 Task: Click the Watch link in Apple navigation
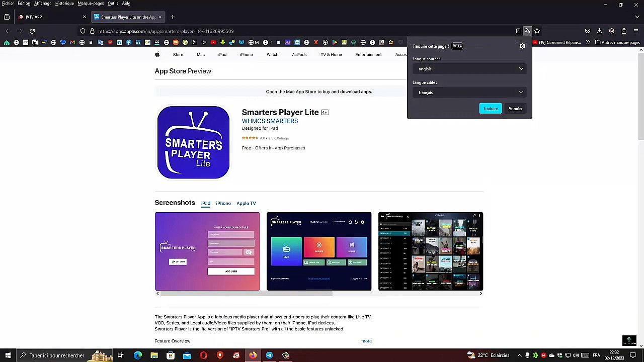pyautogui.click(x=272, y=54)
